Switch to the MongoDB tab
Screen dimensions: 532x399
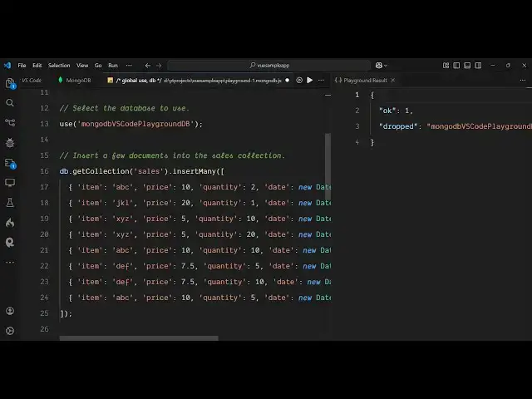pyautogui.click(x=75, y=81)
